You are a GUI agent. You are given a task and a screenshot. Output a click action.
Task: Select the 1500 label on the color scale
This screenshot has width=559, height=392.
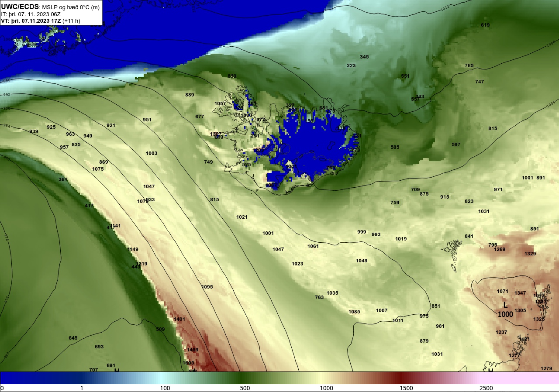point(406,388)
